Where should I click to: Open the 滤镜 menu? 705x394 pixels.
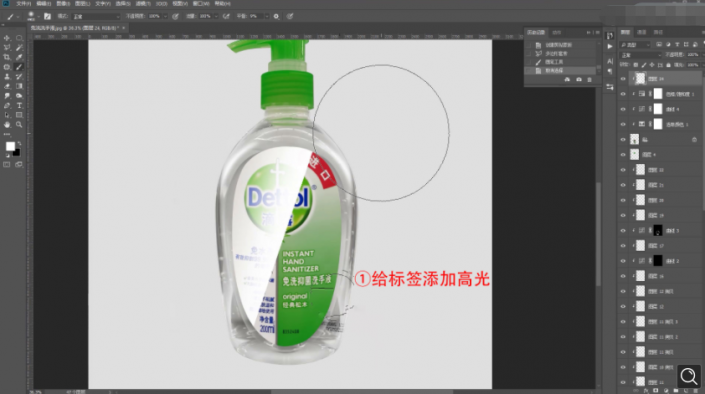coord(143,4)
